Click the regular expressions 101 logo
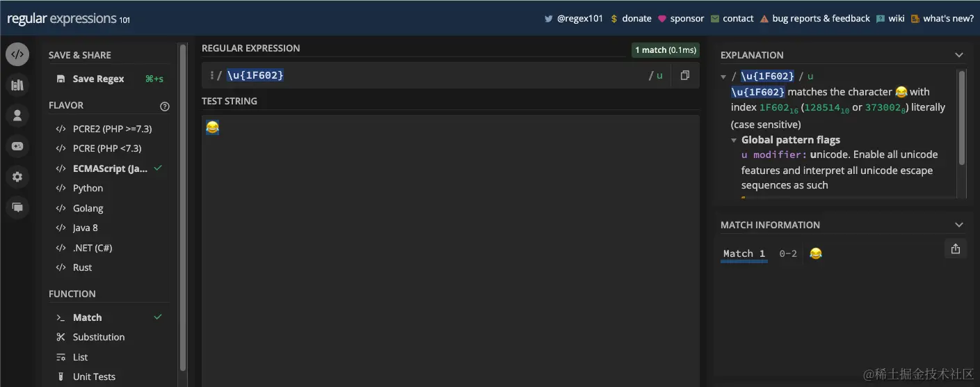980x387 pixels. click(68, 19)
